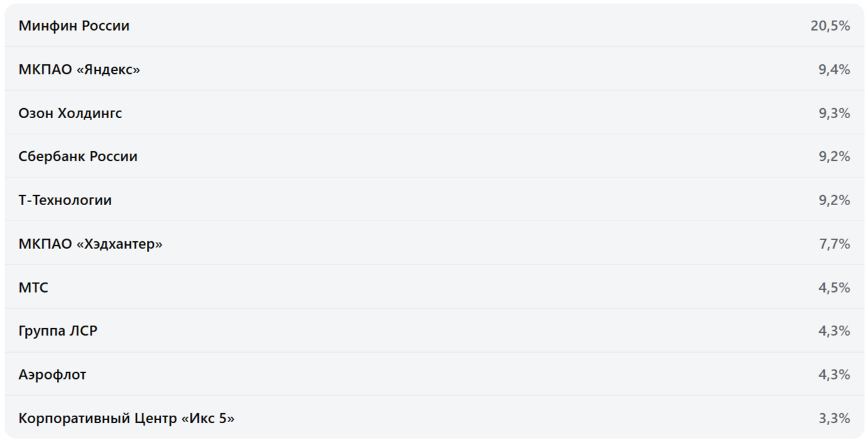
Task: Click Корпоративный Центр «Икс 5» name
Action: tap(126, 418)
